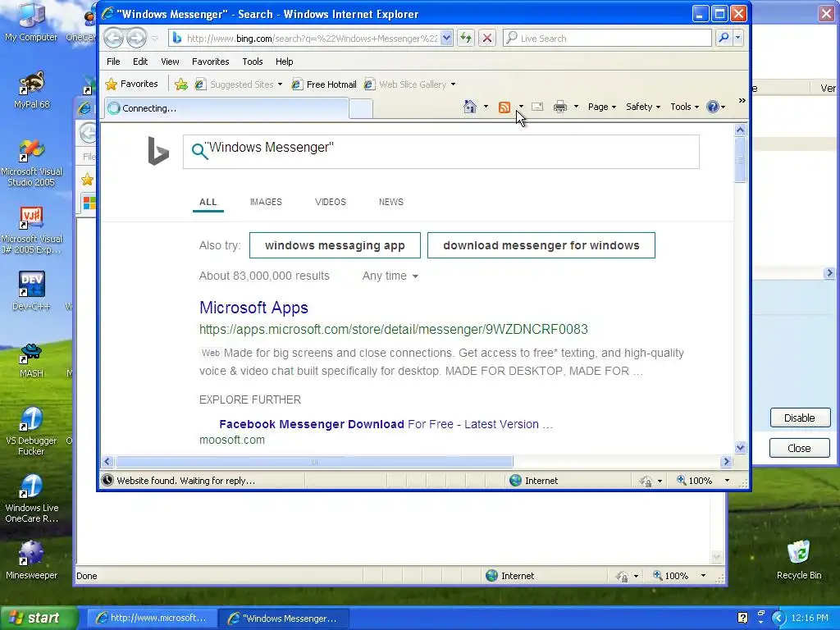Open Windows Live OneCare desktop shortcut
The height and width of the screenshot is (630, 840).
click(x=31, y=500)
